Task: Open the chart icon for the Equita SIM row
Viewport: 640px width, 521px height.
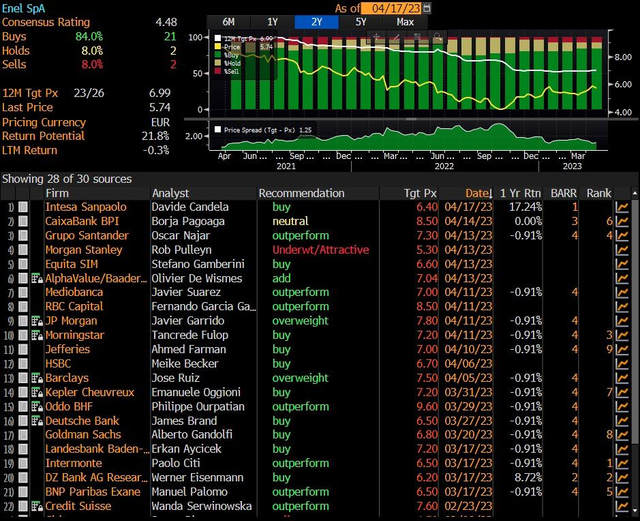Action: 622,264
